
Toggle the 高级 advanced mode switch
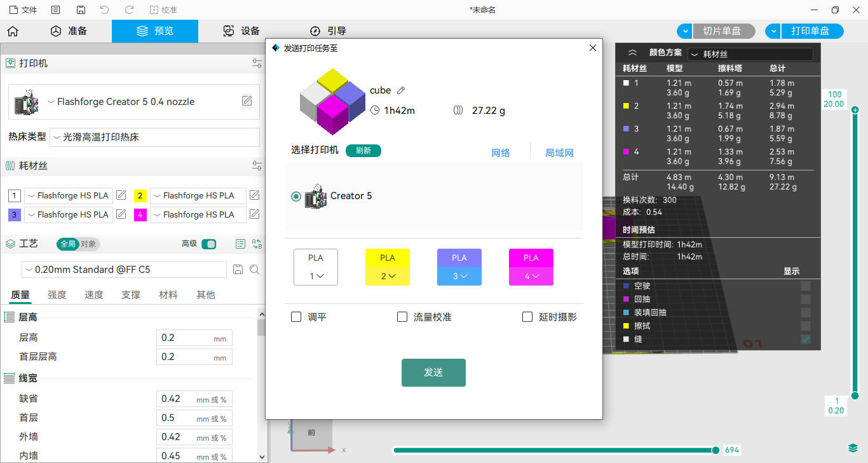click(x=209, y=244)
